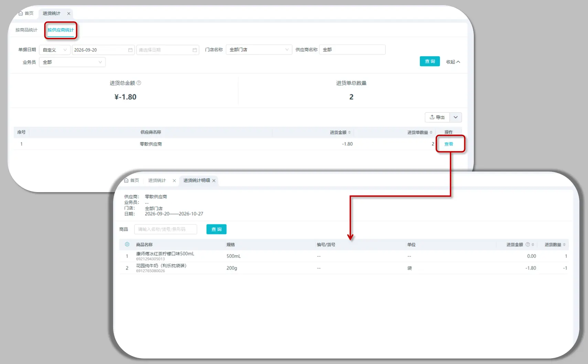Click the 200g specification cell
Viewport: 588px width, 364px height.
(x=232, y=268)
